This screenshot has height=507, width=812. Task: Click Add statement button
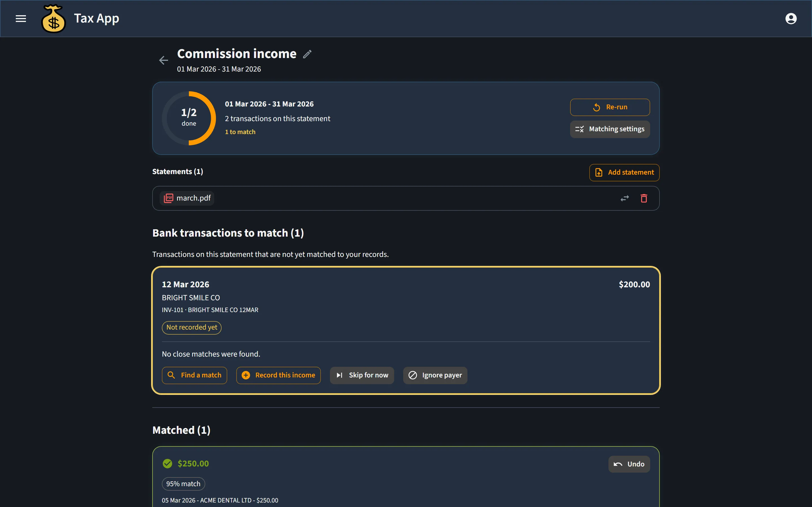(624, 172)
